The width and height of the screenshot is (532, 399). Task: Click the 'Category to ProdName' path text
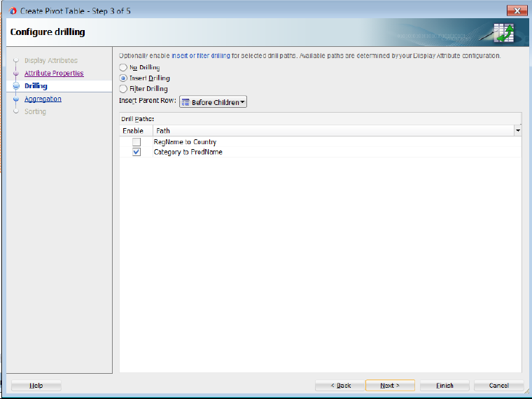188,152
